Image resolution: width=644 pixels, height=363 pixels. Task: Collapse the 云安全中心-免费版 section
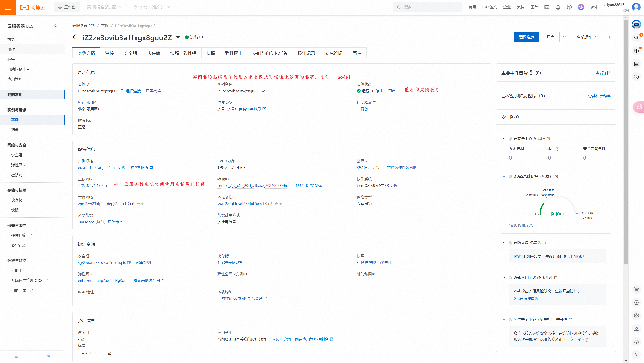[x=504, y=139]
